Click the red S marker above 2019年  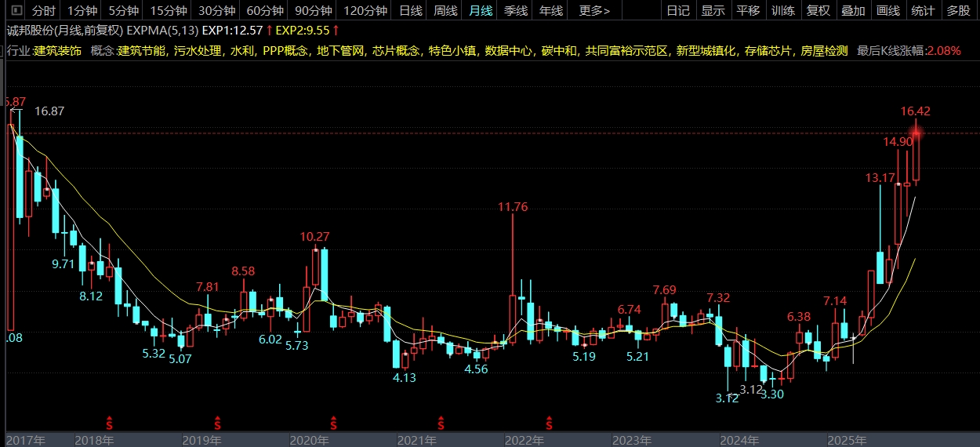point(218,422)
